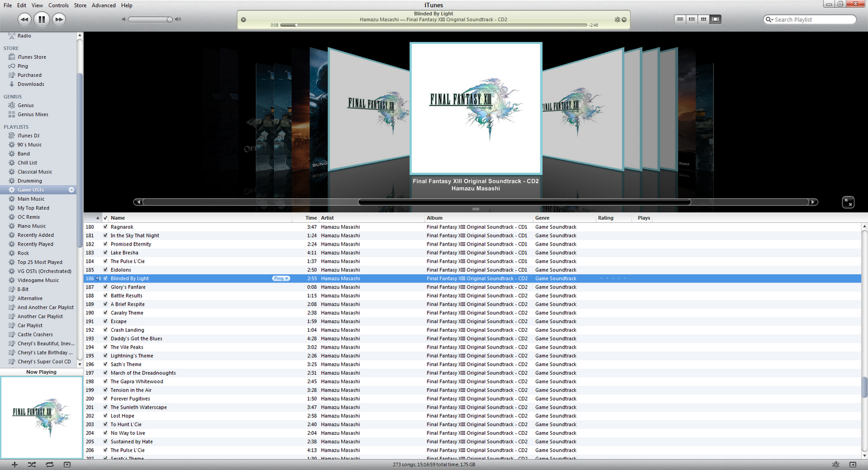868x470 pixels.
Task: Click the song list vertical scrollbar thumb
Action: 864,388
